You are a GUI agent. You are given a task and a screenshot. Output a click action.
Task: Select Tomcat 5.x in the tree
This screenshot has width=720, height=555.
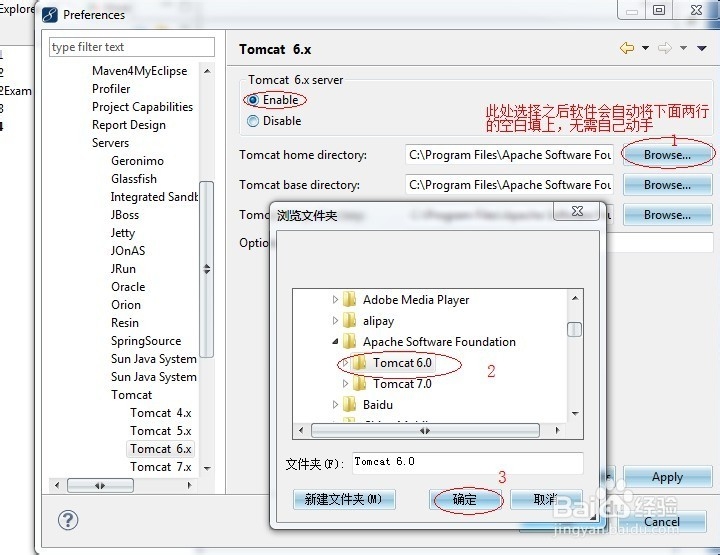coord(160,431)
